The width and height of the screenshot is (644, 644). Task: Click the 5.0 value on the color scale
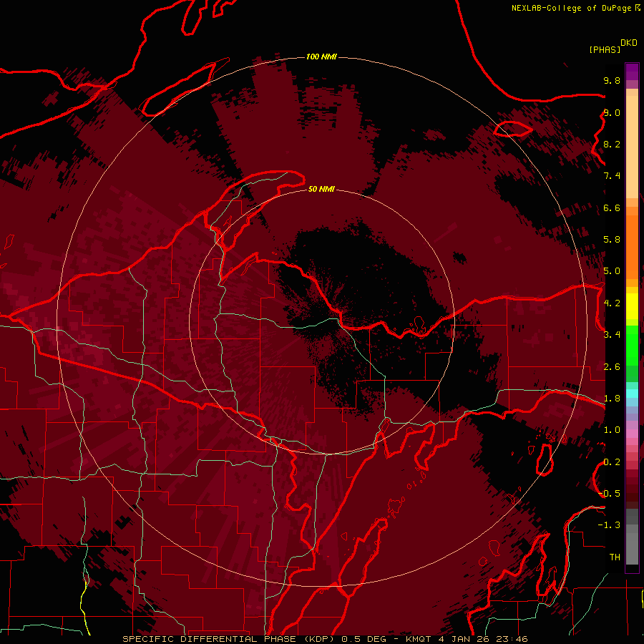[612, 271]
